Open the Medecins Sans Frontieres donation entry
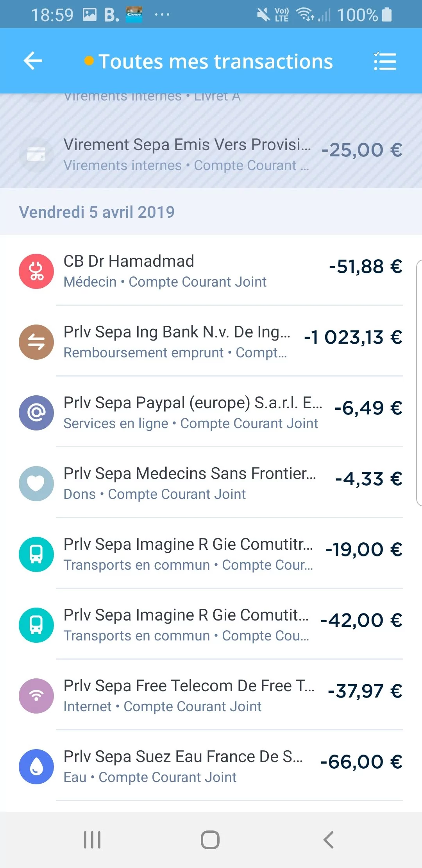The image size is (422, 868). coord(211,483)
